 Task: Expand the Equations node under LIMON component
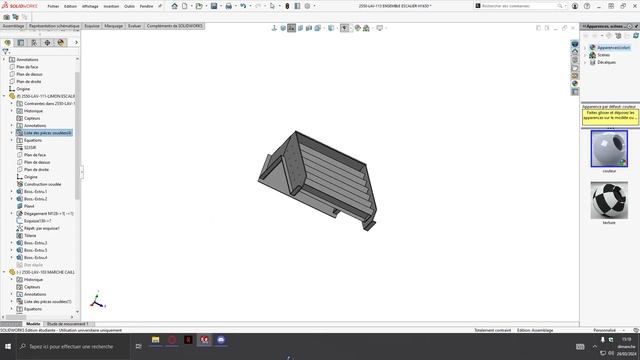click(x=11, y=140)
